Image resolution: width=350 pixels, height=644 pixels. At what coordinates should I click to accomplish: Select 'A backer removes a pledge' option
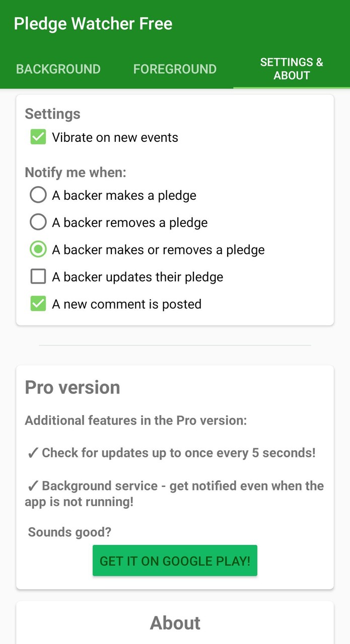[x=38, y=222]
